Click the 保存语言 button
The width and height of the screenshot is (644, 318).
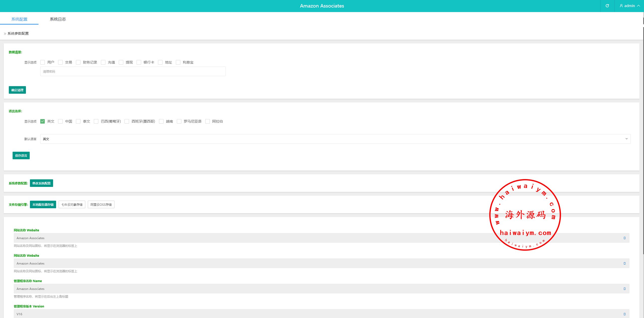(21, 155)
